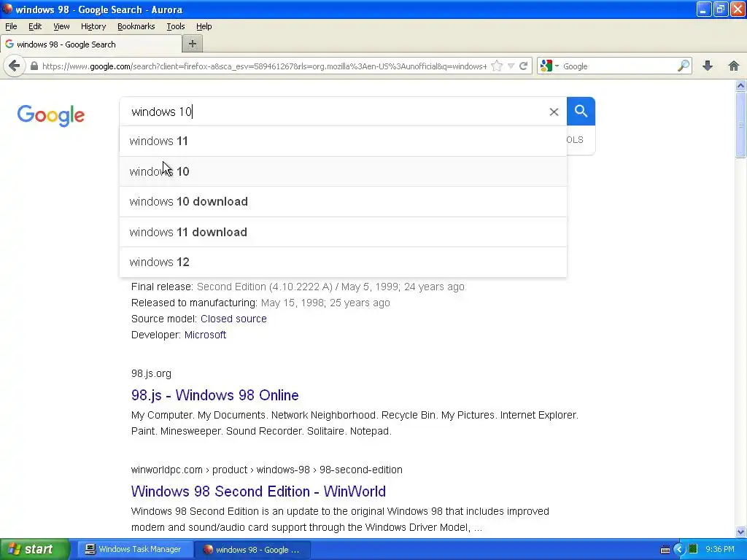Open the Tools menu
The image size is (747, 560).
pos(175,27)
